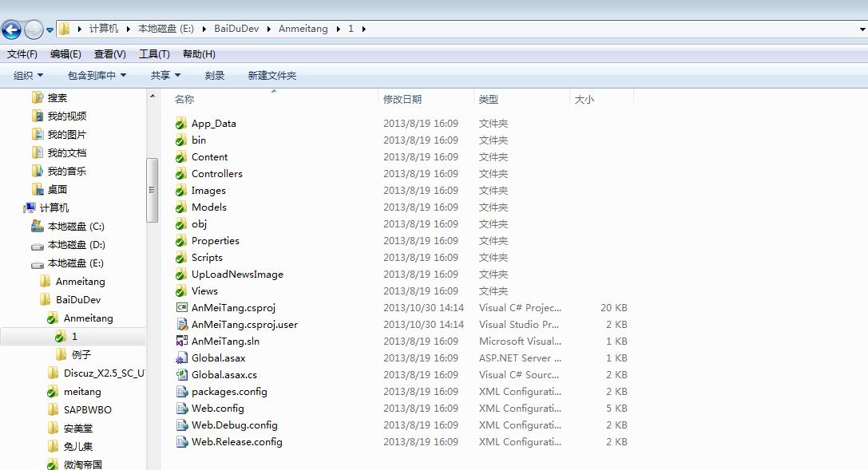The width and height of the screenshot is (868, 470).
Task: Click the Models folder icon
Action: pyautogui.click(x=181, y=207)
